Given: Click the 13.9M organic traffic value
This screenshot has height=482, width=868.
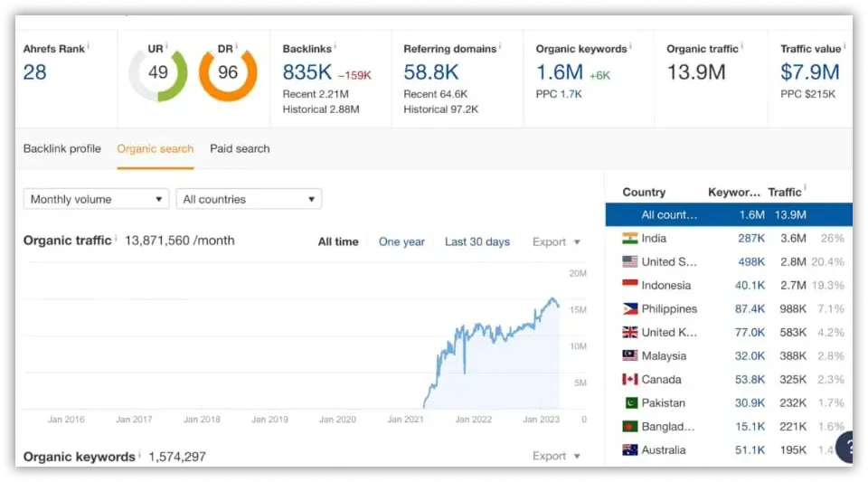Looking at the screenshot, I should [x=696, y=72].
